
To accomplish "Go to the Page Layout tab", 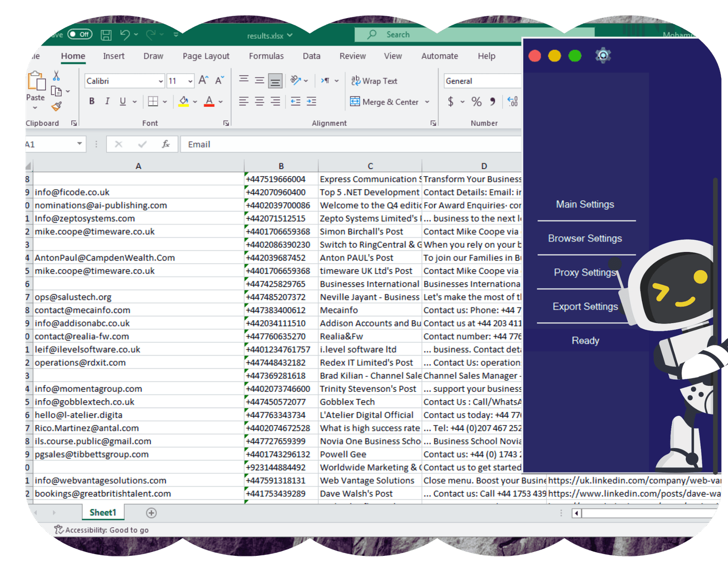I will point(206,56).
